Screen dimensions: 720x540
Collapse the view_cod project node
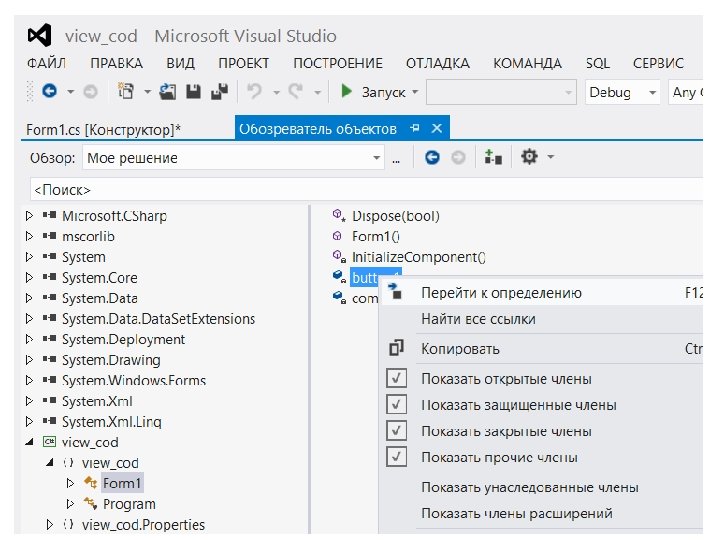tap(30, 442)
